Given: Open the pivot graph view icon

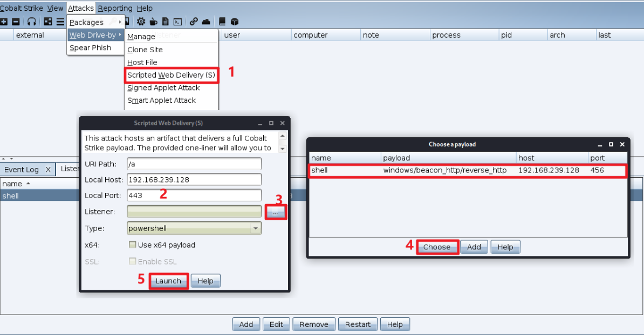Looking at the screenshot, I should [x=48, y=22].
